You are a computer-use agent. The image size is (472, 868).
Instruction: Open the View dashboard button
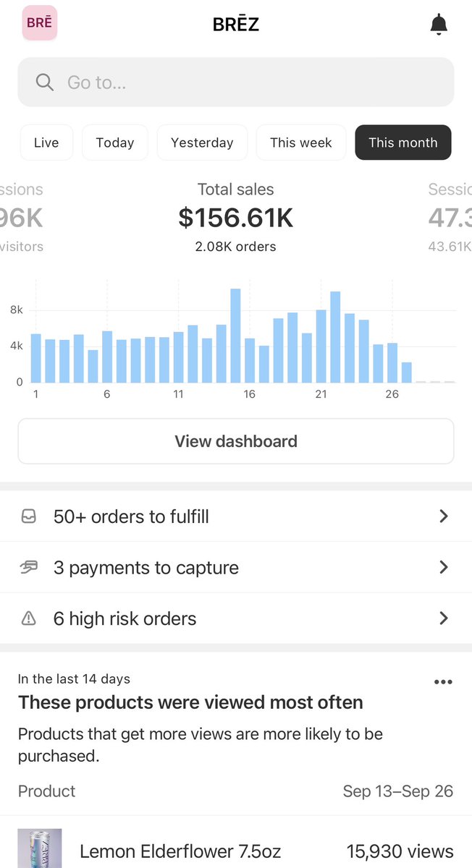[x=236, y=441]
